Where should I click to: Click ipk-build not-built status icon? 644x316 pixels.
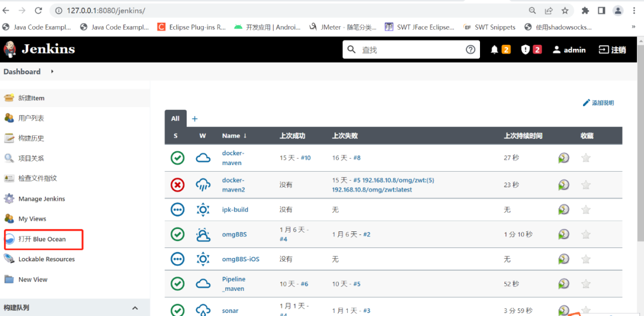[x=178, y=209]
